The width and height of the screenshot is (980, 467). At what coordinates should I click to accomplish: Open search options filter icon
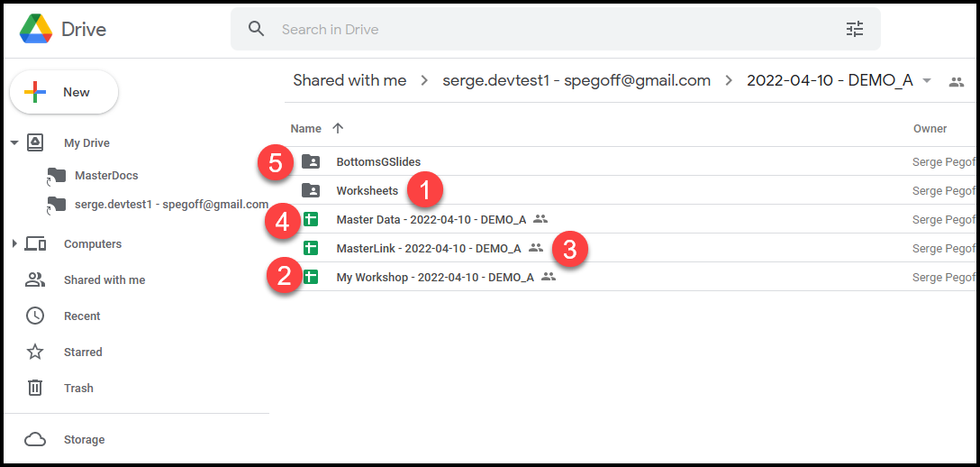tap(854, 29)
